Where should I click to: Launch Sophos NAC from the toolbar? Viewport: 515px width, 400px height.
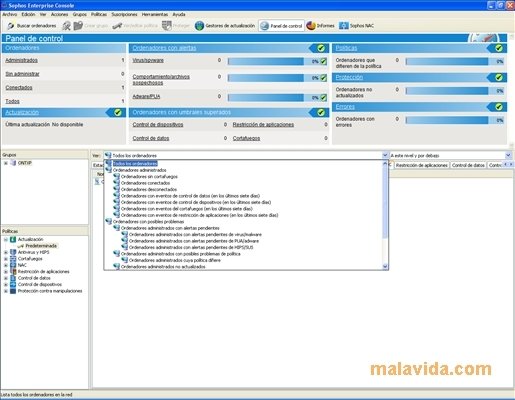pyautogui.click(x=356, y=26)
